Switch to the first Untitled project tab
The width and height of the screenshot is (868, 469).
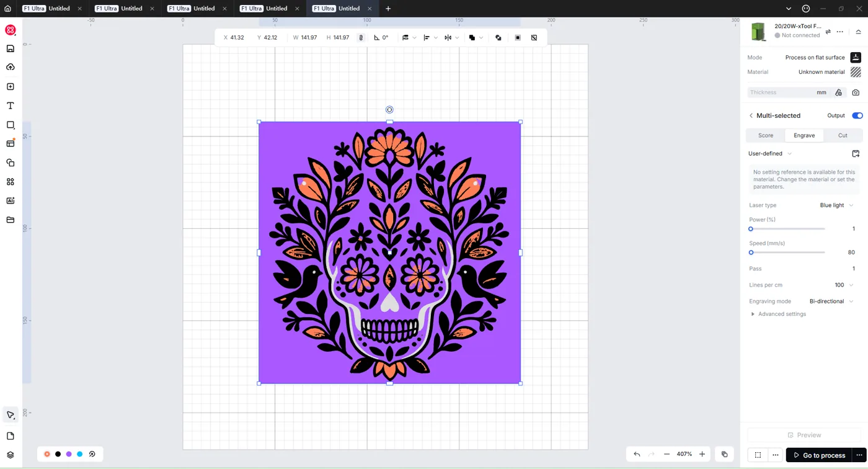pos(52,9)
